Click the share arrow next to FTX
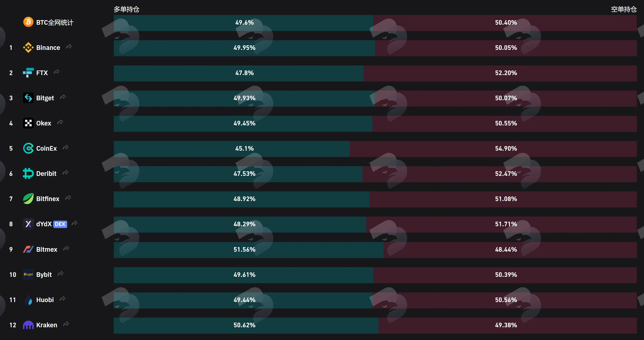This screenshot has height=340, width=644. click(57, 72)
